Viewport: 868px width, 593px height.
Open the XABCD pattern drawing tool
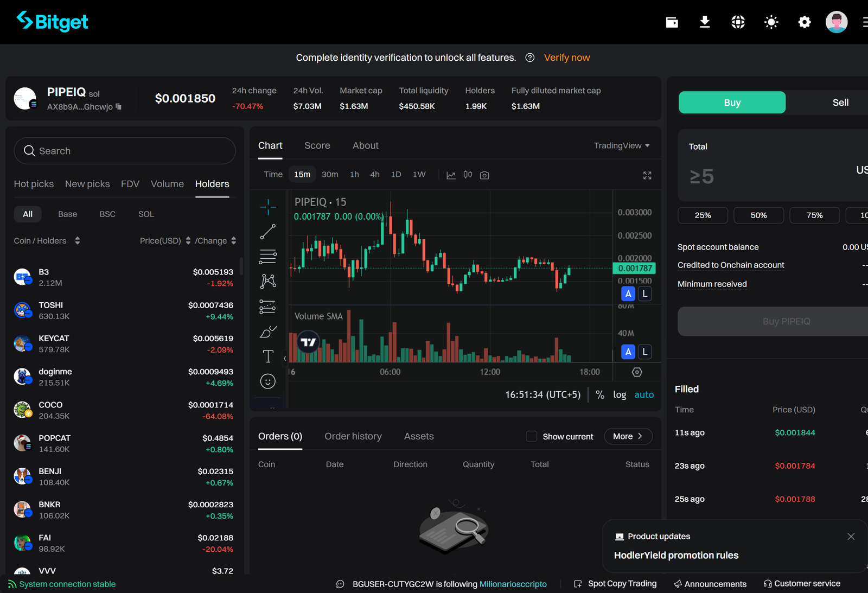[x=268, y=281]
